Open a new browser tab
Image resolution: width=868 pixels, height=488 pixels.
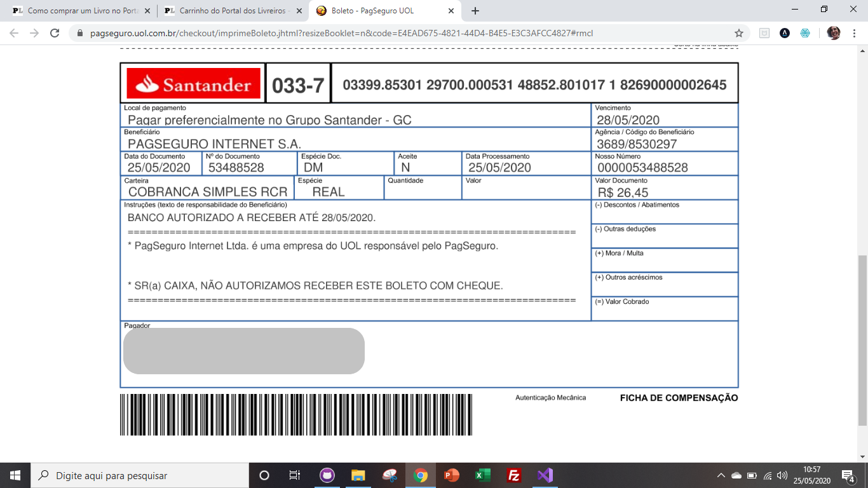(x=475, y=11)
